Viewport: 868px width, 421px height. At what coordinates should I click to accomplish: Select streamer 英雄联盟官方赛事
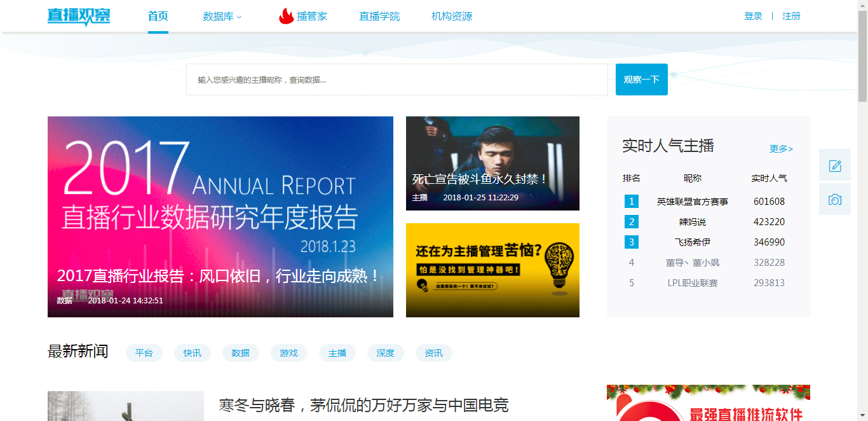(693, 202)
